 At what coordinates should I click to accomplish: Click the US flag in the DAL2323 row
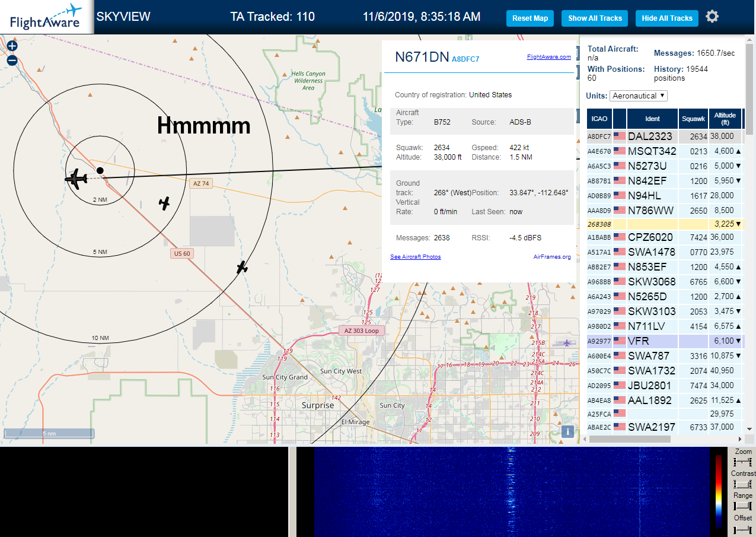[x=620, y=136]
